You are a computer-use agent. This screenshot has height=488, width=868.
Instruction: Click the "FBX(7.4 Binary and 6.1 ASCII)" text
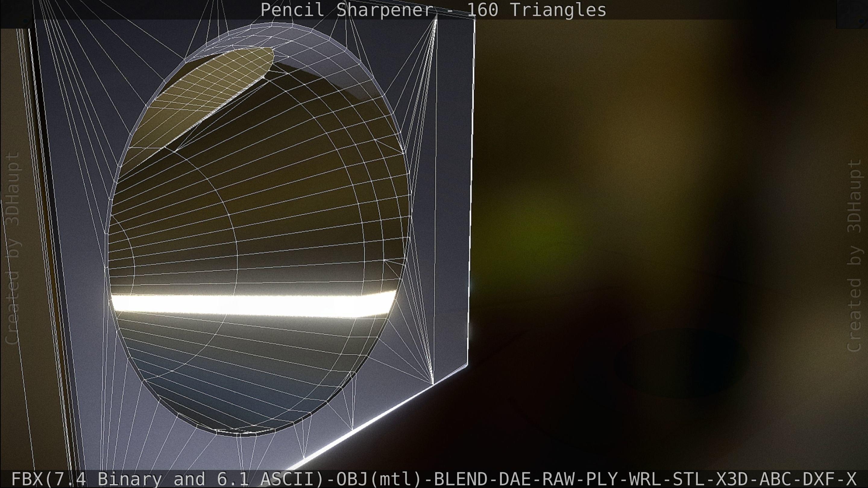(x=168, y=479)
